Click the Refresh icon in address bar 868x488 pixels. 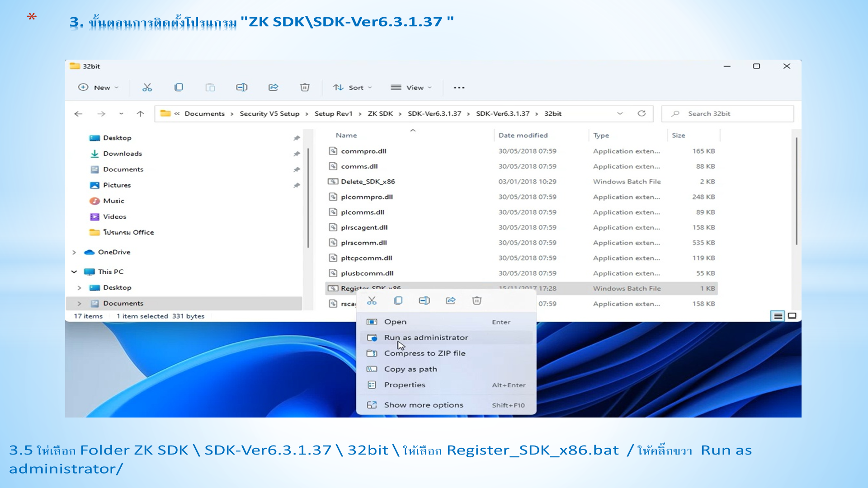(x=642, y=113)
